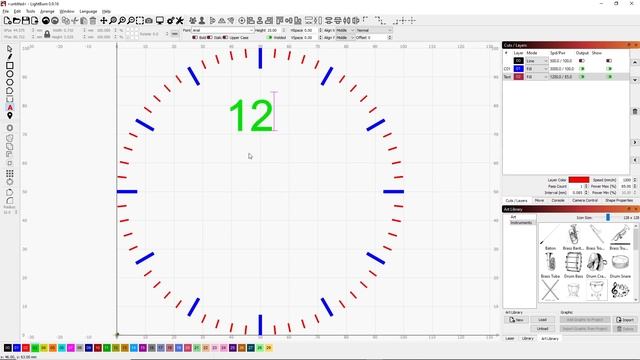Click the Unload button in Art Library
Image resolution: width=640 pixels, height=360 pixels.
(542, 329)
